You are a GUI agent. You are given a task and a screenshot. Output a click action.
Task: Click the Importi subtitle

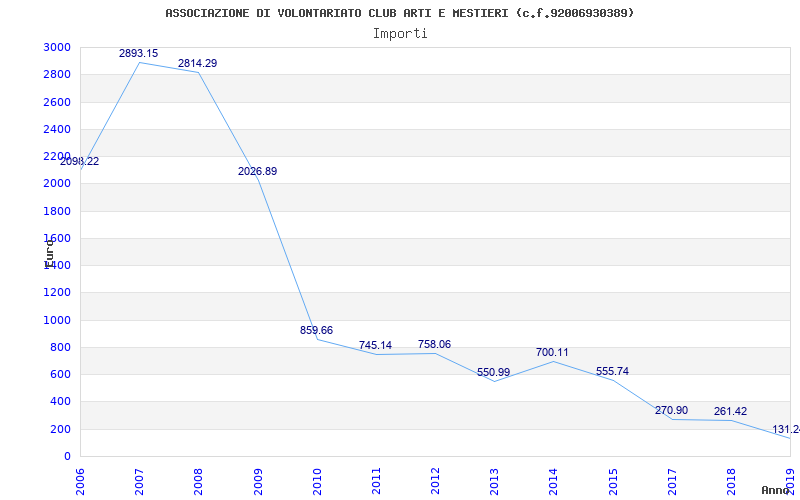(400, 34)
